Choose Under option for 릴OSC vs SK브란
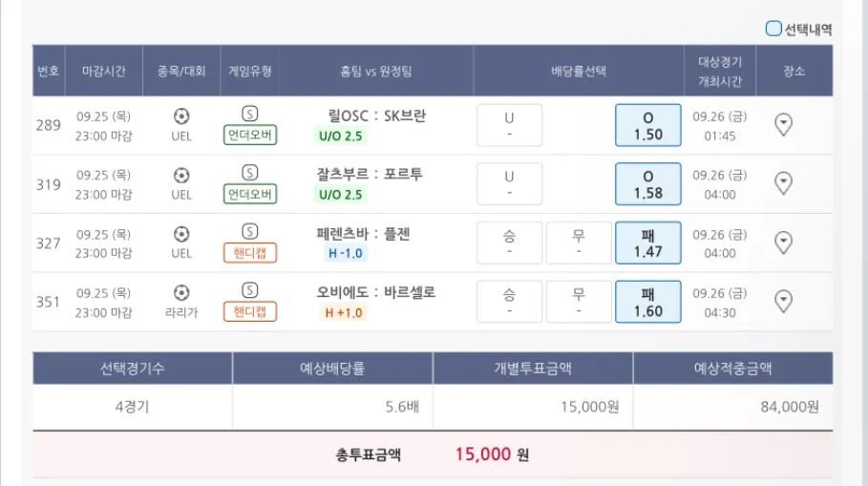The width and height of the screenshot is (868, 486). (x=509, y=125)
